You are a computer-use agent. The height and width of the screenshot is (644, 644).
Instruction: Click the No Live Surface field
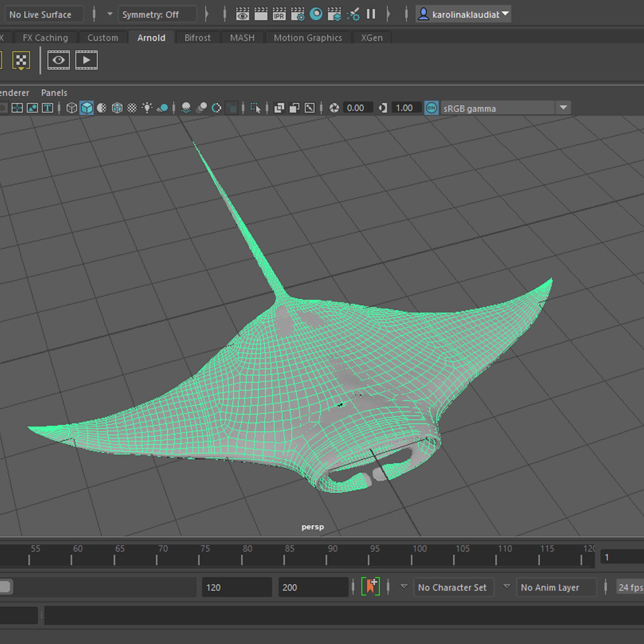[44, 14]
